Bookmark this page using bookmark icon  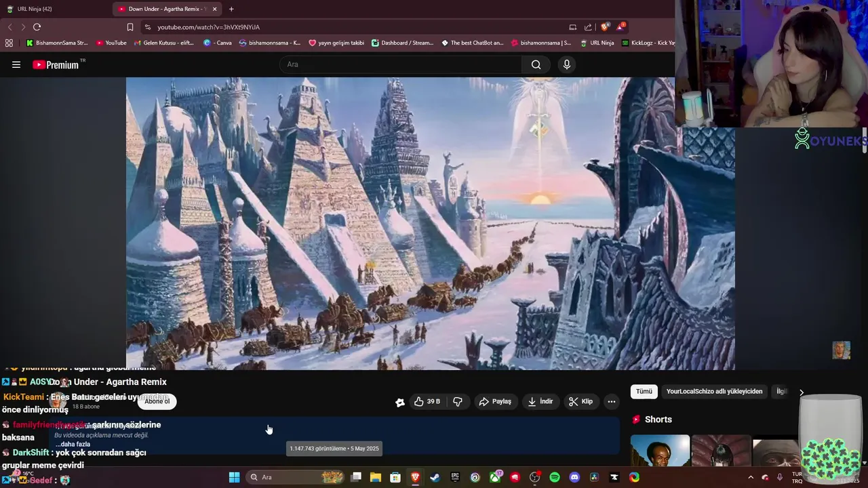coord(130,27)
